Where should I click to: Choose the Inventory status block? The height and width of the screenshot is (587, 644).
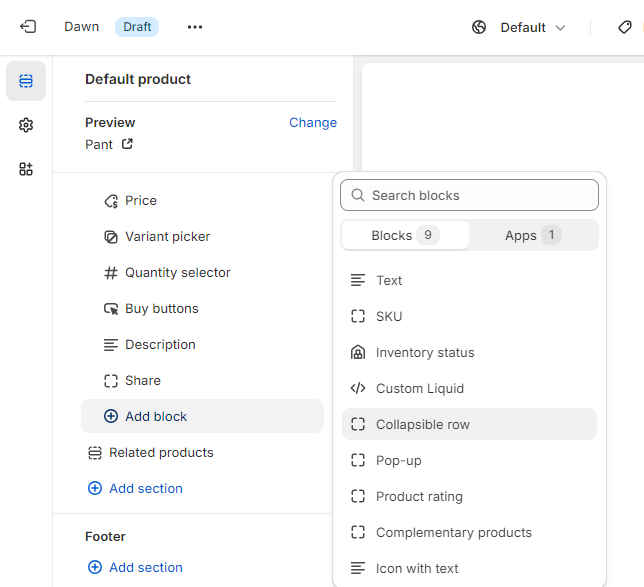(425, 352)
